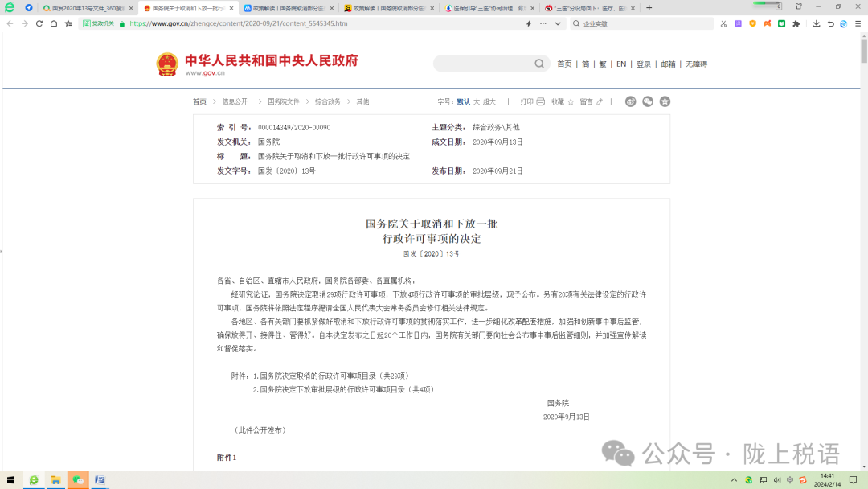The width and height of the screenshot is (868, 489).
Task: Print the page with the printer icon
Action: [540, 102]
